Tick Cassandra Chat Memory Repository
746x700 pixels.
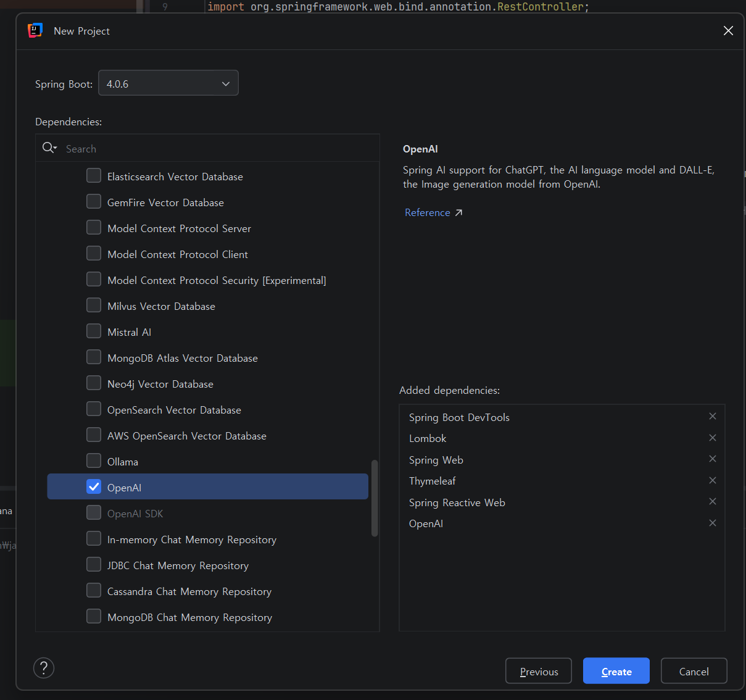[94, 591]
